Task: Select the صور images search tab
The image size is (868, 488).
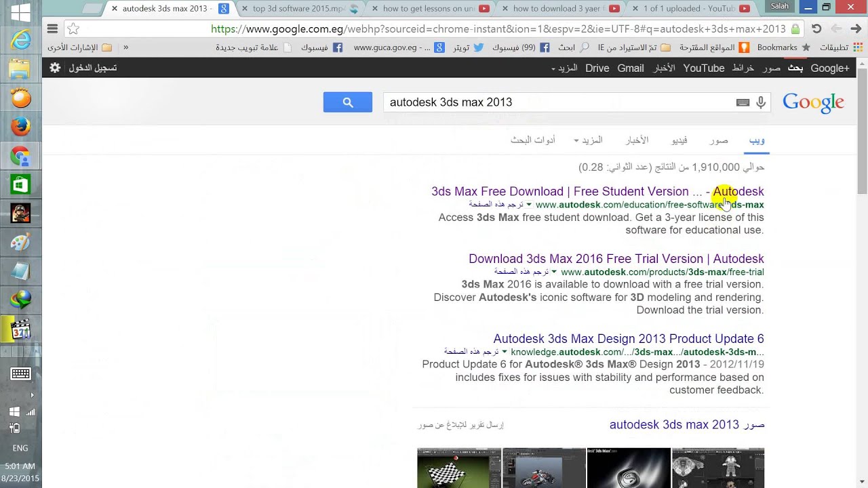Action: point(719,140)
